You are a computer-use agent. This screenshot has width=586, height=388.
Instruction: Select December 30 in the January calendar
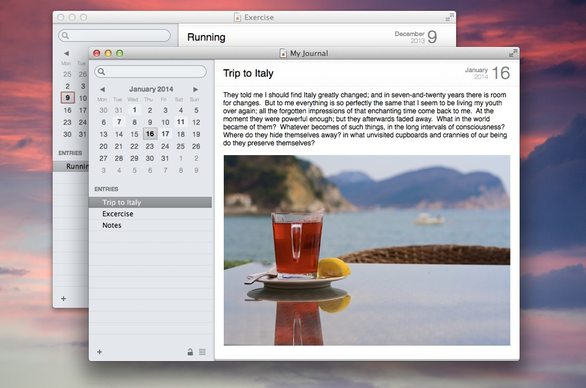tap(104, 110)
